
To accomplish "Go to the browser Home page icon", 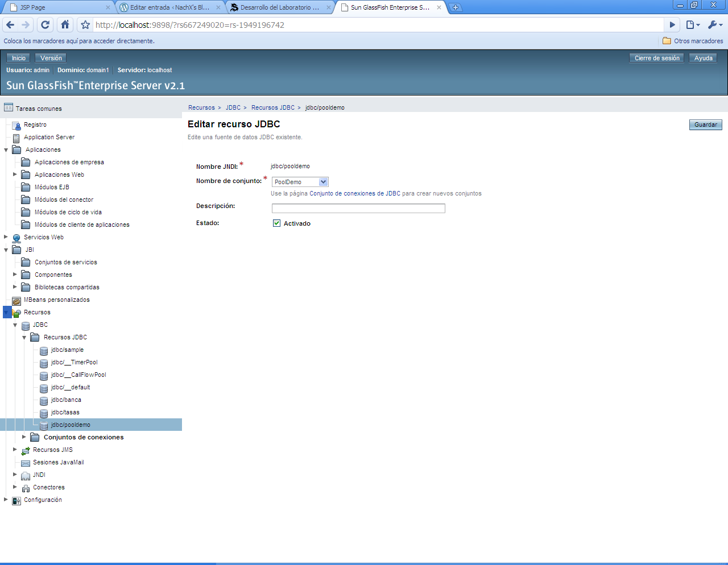I will 65,24.
